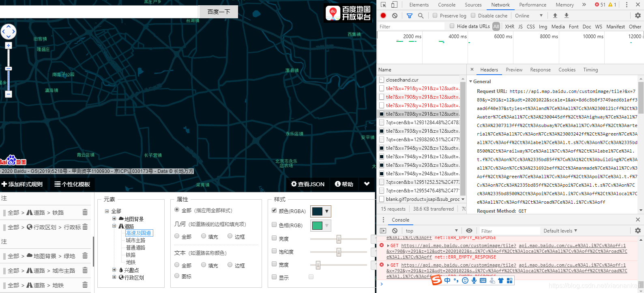The height and width of the screenshot is (293, 644).
Task: Open the Preview tab of the request
Action: click(514, 70)
